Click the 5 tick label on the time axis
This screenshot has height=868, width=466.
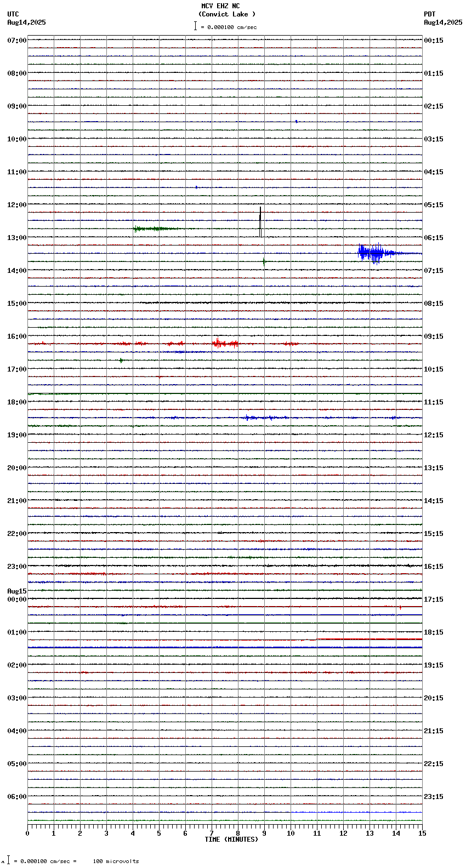point(159,833)
